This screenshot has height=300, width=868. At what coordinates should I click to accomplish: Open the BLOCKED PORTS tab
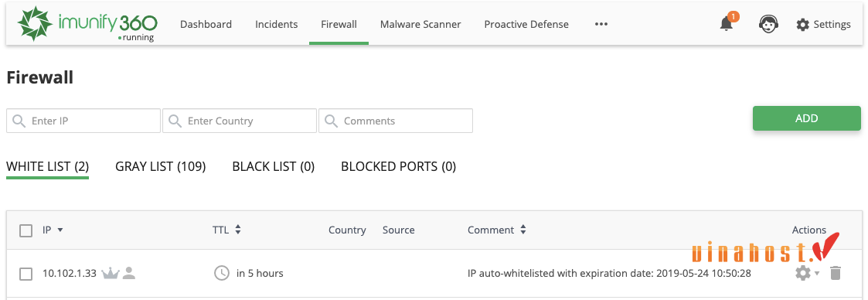coord(399,166)
